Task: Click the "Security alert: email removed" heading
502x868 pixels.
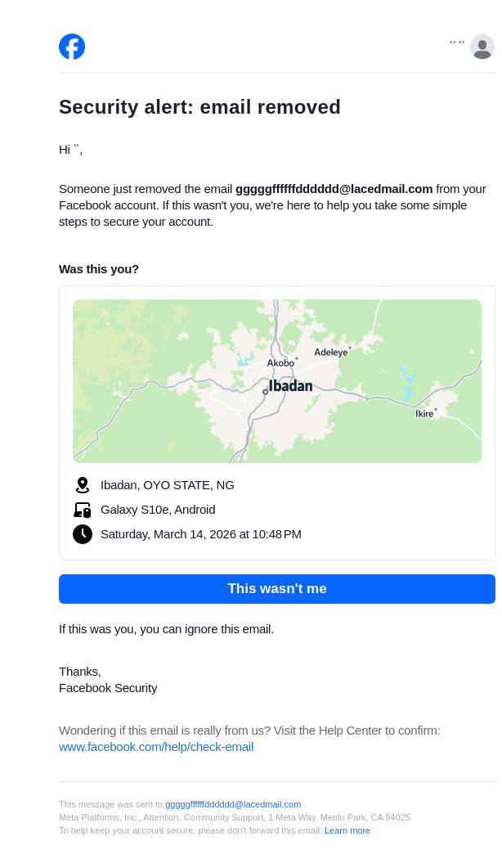Action: 199,107
